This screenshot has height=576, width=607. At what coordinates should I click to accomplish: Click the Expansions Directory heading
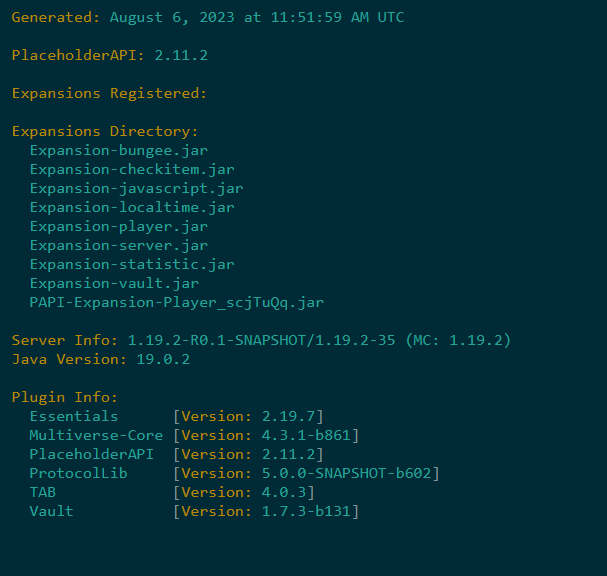point(105,132)
